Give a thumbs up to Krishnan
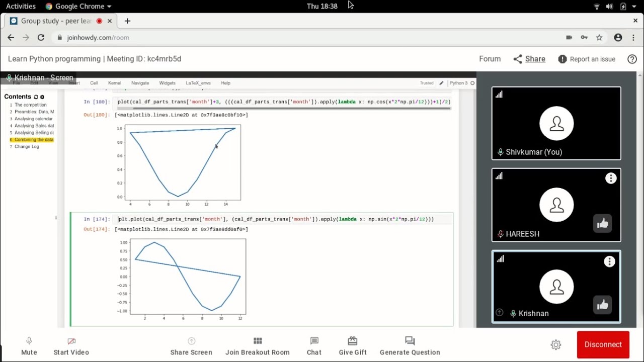This screenshot has height=362, width=644. coord(603,305)
